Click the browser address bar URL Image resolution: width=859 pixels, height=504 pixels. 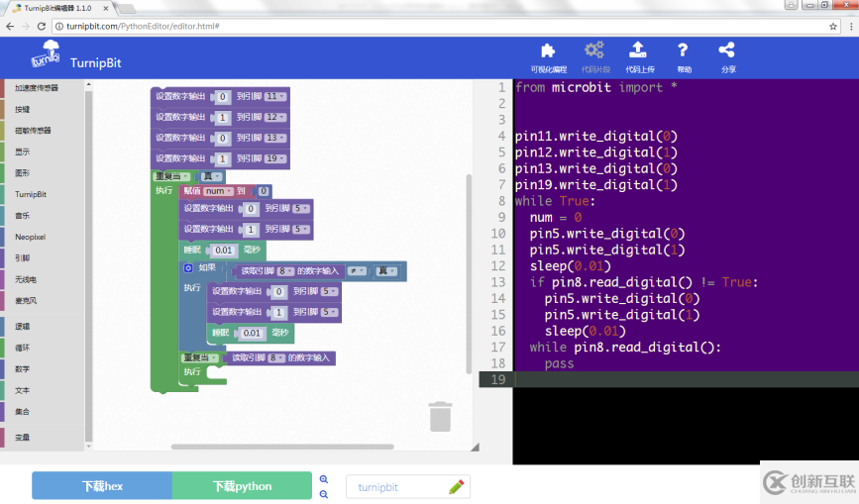click(143, 26)
